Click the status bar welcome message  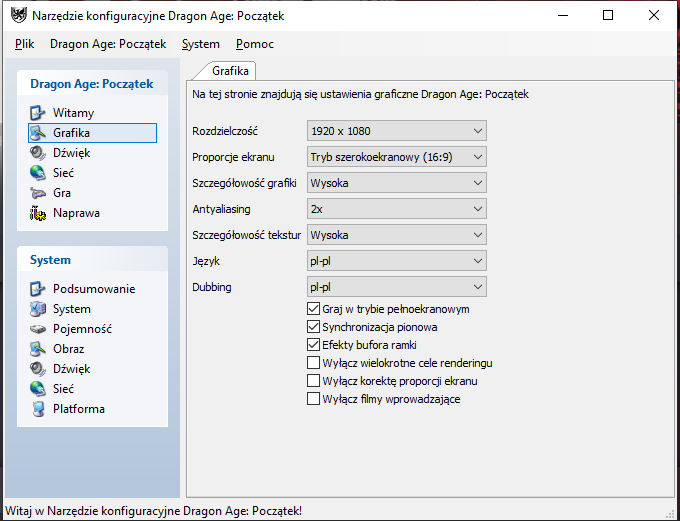pos(153,511)
